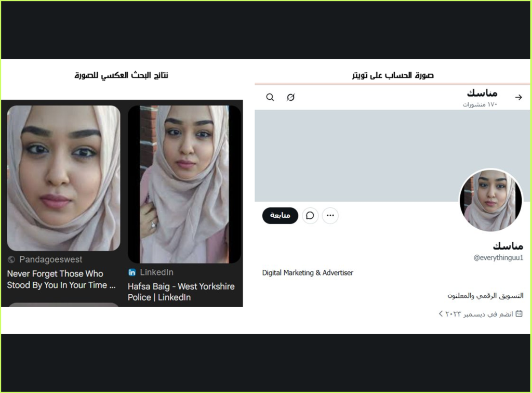Open the direct message bubble icon
The image size is (532, 393).
click(310, 216)
